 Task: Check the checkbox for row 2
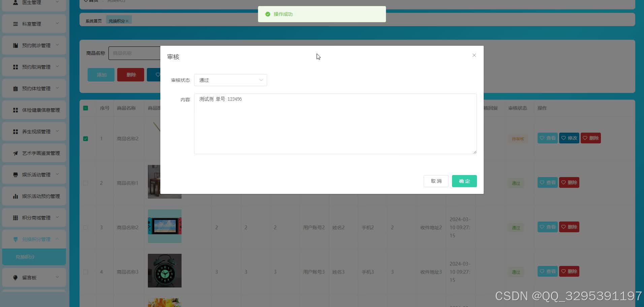[86, 183]
